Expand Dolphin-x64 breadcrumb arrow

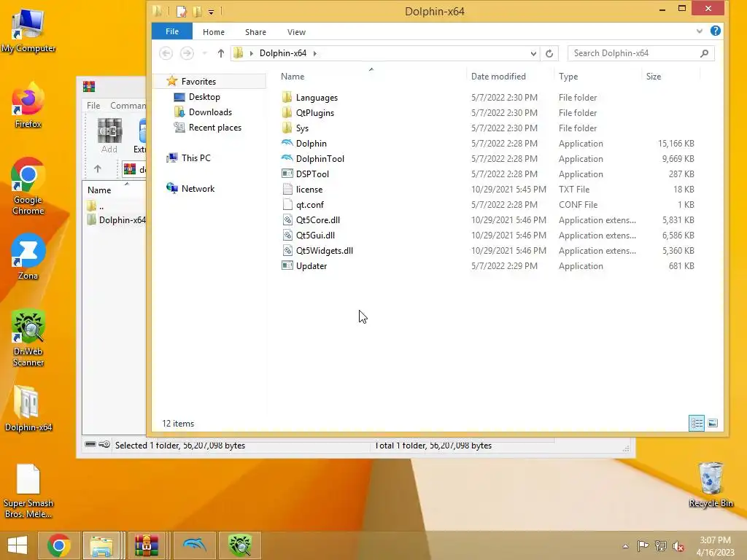tap(315, 53)
